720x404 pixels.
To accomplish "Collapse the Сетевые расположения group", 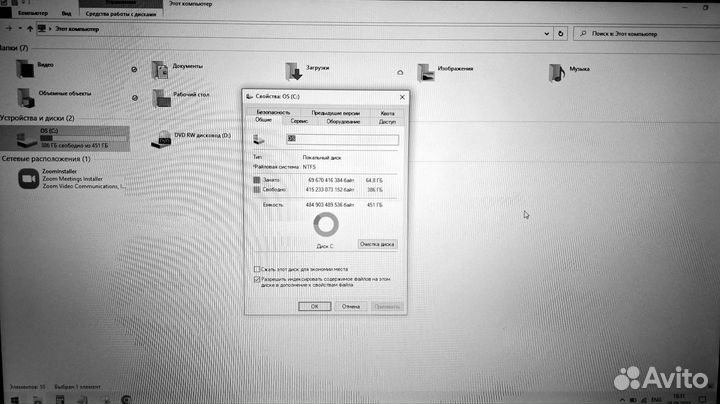I will tap(44, 159).
